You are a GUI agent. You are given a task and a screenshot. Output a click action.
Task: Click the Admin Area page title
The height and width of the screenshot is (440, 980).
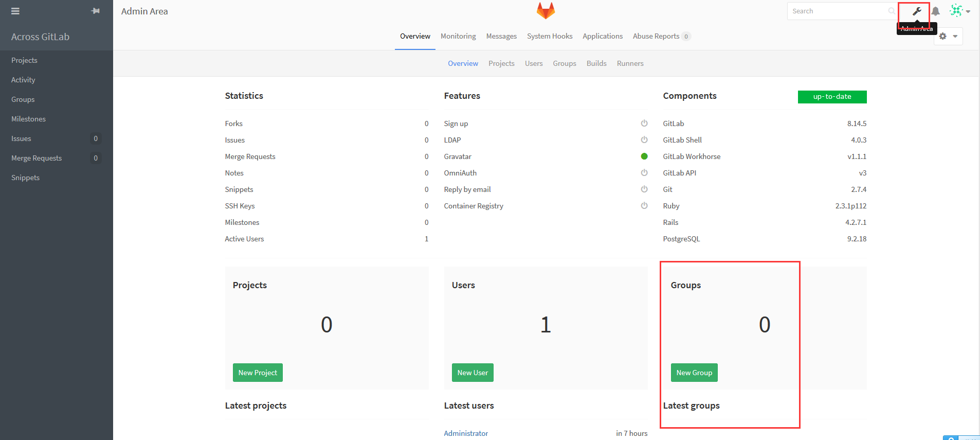point(144,11)
